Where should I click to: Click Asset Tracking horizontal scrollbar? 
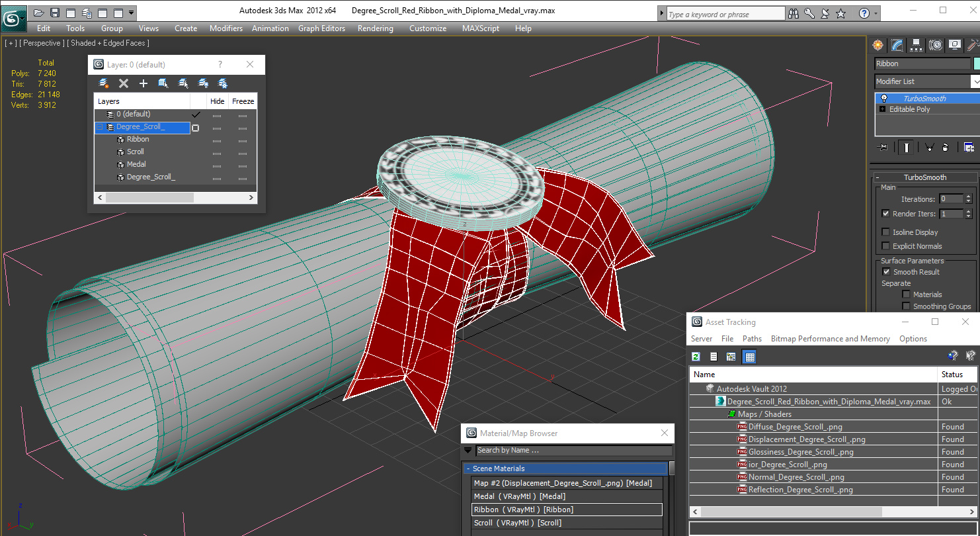(x=791, y=512)
